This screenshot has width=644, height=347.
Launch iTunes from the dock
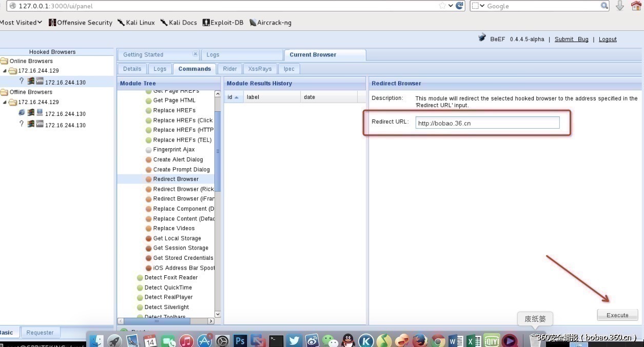click(x=186, y=341)
